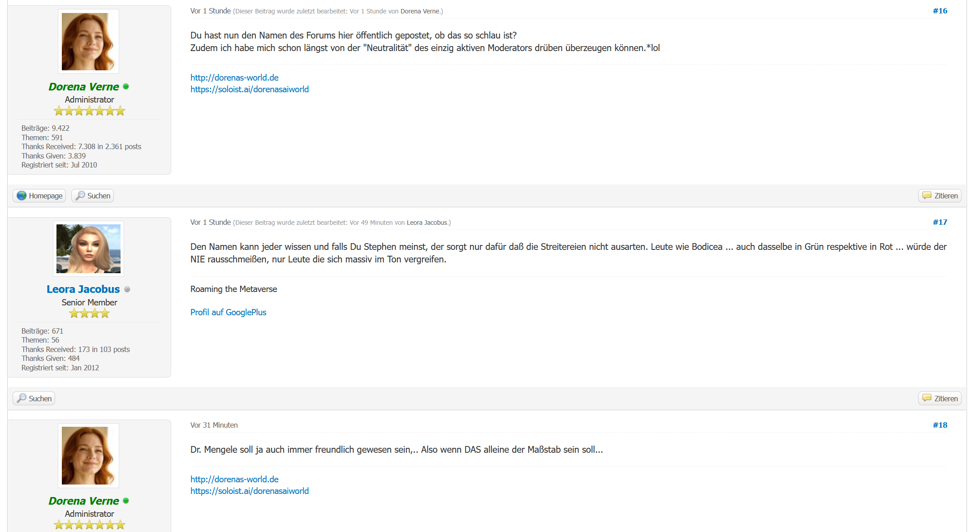Click the quote bubble icon for post #17
Viewport: 980px width, 532px height.
tap(927, 398)
